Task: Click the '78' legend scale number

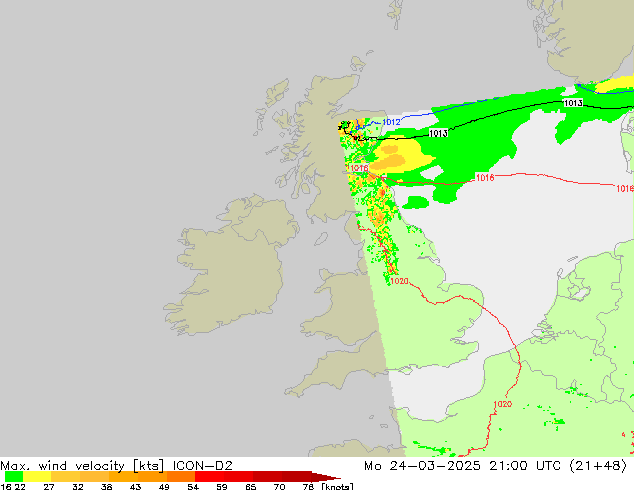Action: 308,486
